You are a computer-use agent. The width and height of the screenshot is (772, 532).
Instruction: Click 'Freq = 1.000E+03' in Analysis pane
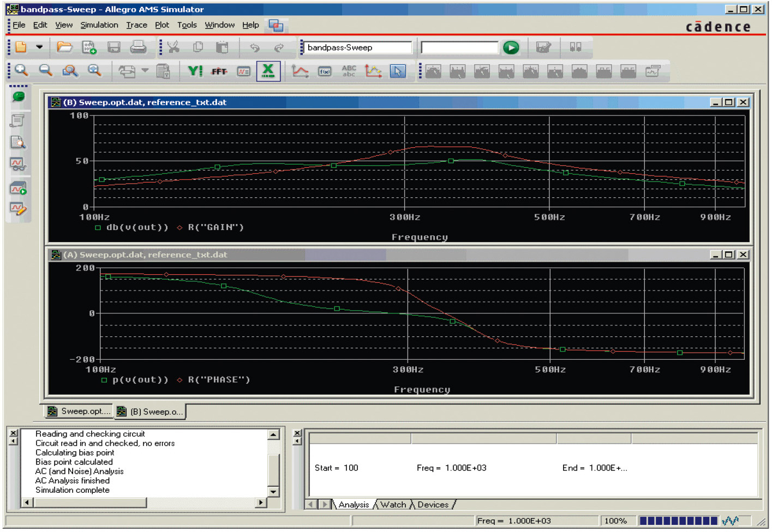tap(451, 468)
